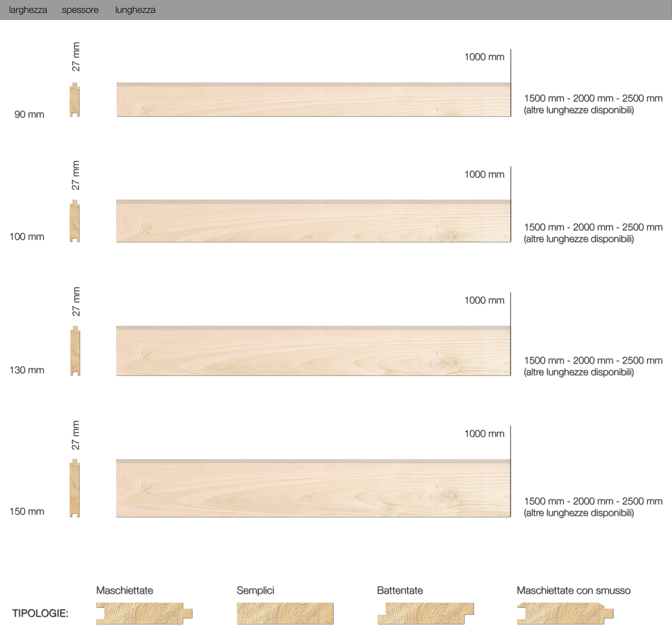Open the larghezza header tab
Viewport: 672px width, 636px height.
click(x=28, y=10)
